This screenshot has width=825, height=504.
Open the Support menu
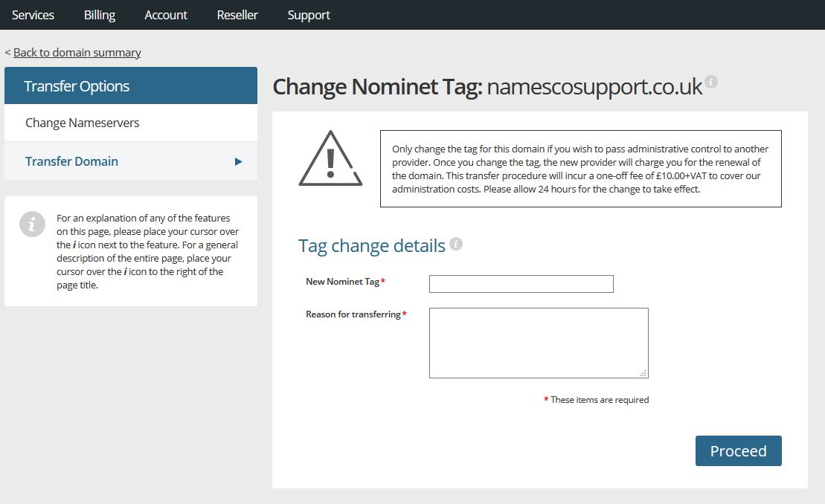[x=309, y=15]
